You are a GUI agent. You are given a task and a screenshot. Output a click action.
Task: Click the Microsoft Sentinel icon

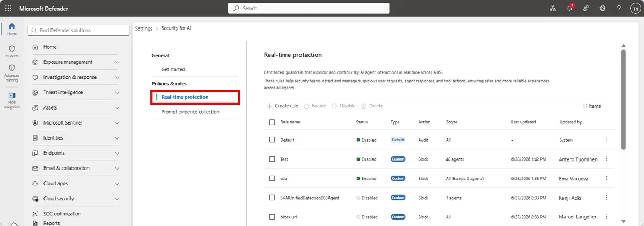[x=35, y=123]
